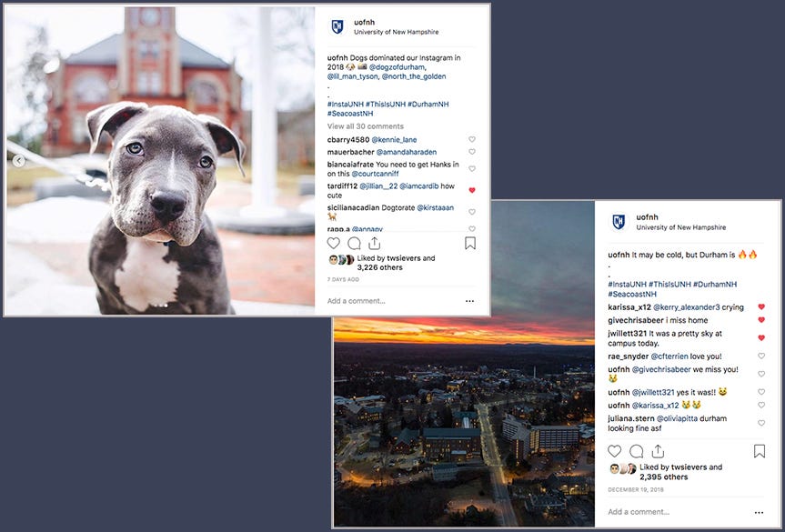Open uofnh username in sunset post header
Image resolution: width=785 pixels, height=532 pixels.
coord(647,217)
